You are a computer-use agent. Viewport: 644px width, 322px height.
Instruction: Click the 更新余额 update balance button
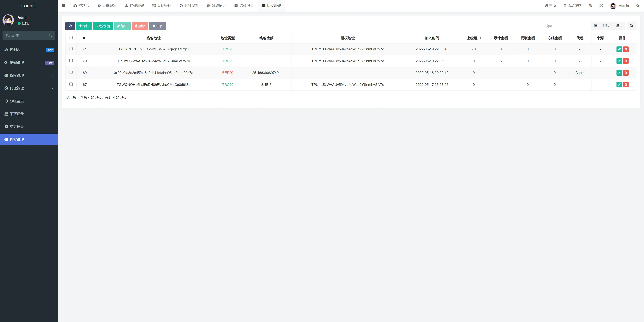103,26
